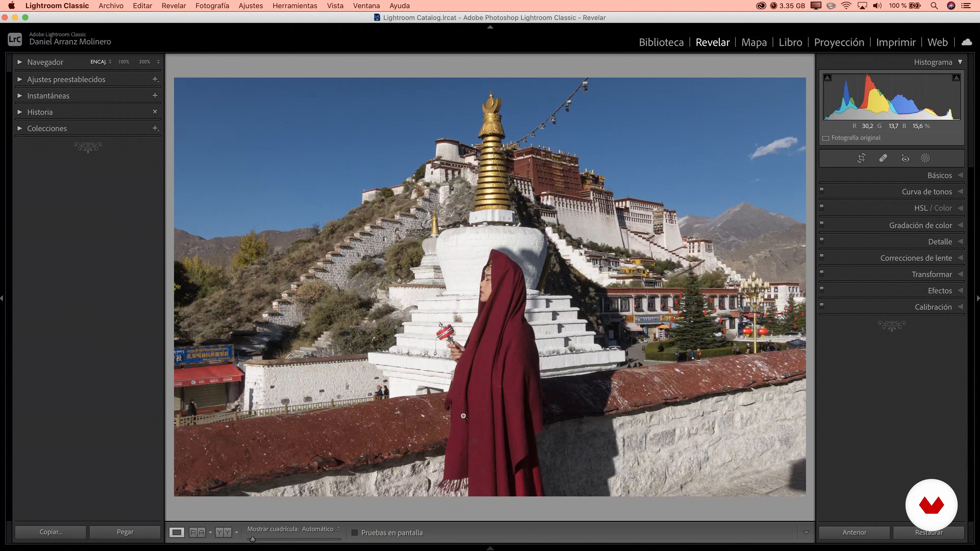Open the Apple menu
This screenshot has width=980, height=551.
tap(11, 6)
